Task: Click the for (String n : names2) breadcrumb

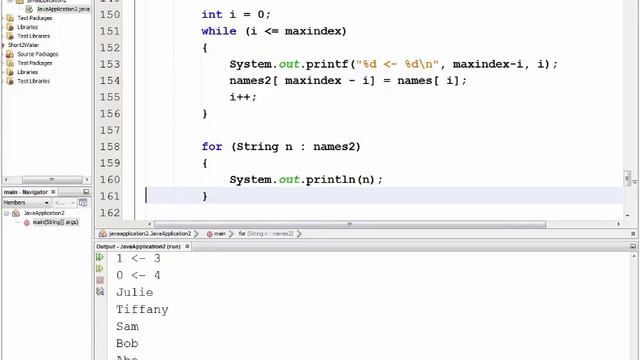Action: [x=266, y=234]
